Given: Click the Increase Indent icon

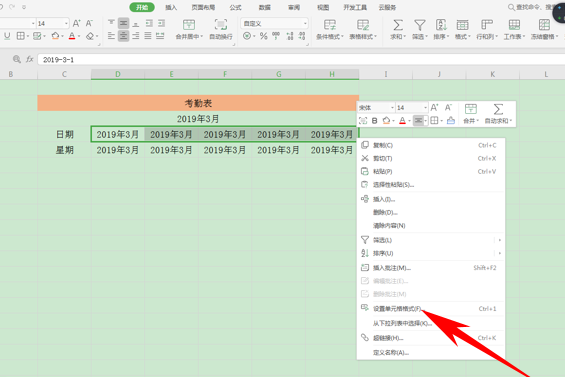Looking at the screenshot, I should [161, 23].
